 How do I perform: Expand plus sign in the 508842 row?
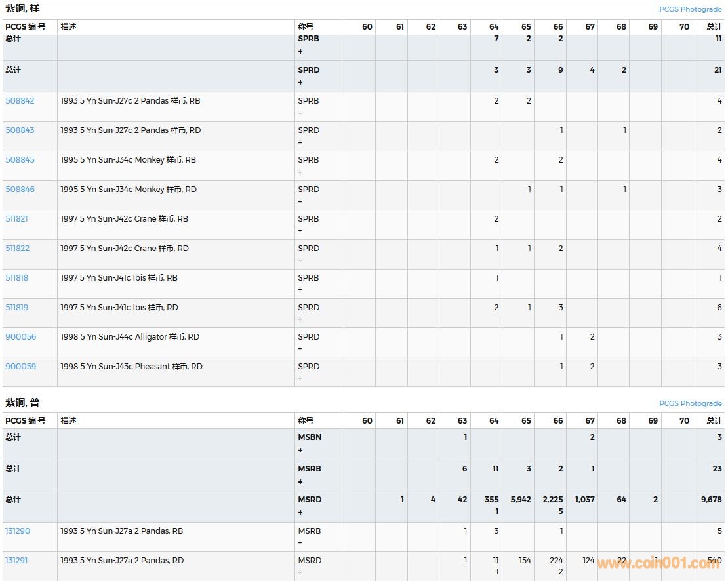point(300,113)
